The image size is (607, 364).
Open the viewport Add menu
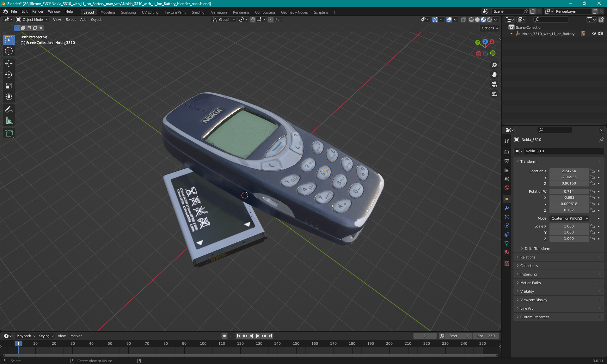tap(83, 20)
